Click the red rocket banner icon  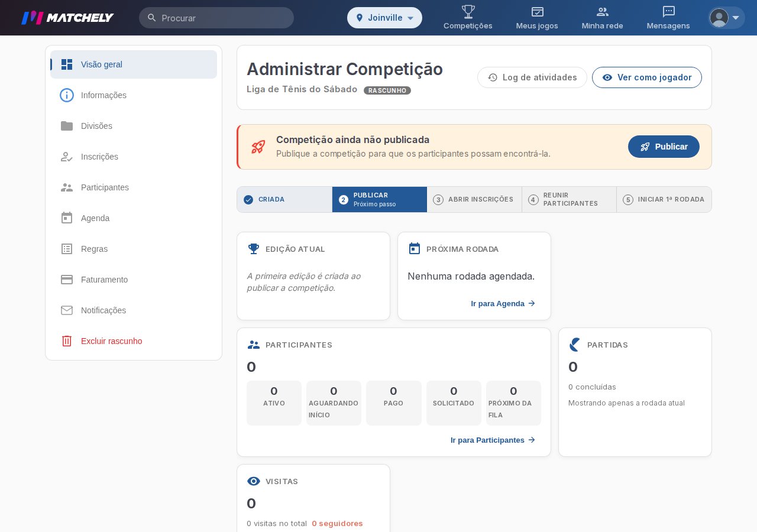click(258, 147)
